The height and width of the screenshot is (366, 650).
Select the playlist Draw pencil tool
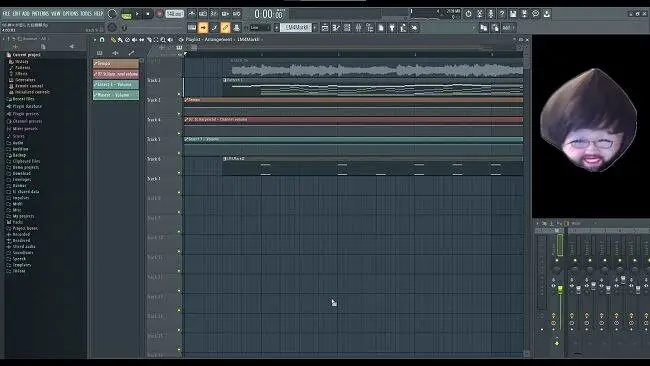113,40
